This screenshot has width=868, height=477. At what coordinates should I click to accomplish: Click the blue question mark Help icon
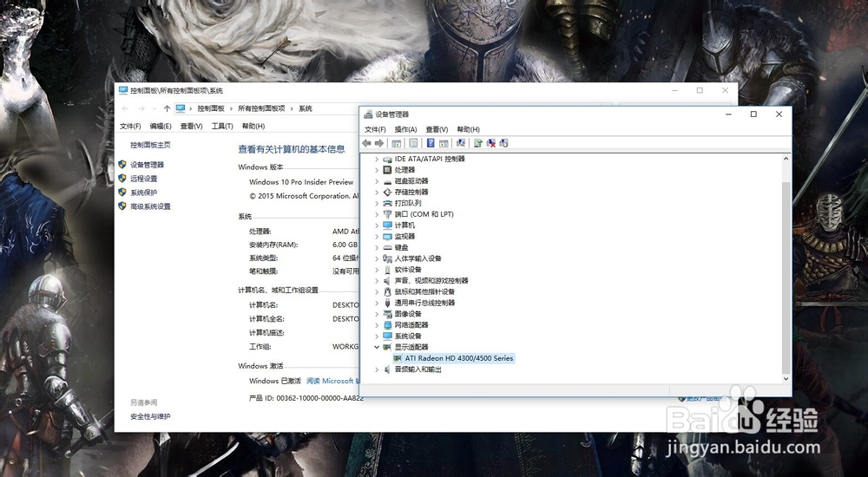(431, 143)
